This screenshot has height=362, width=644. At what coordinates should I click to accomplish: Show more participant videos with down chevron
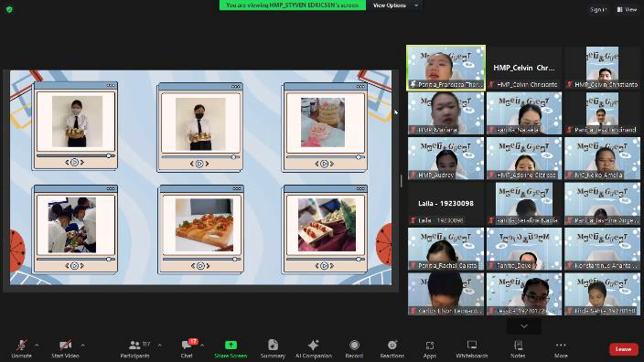click(524, 326)
